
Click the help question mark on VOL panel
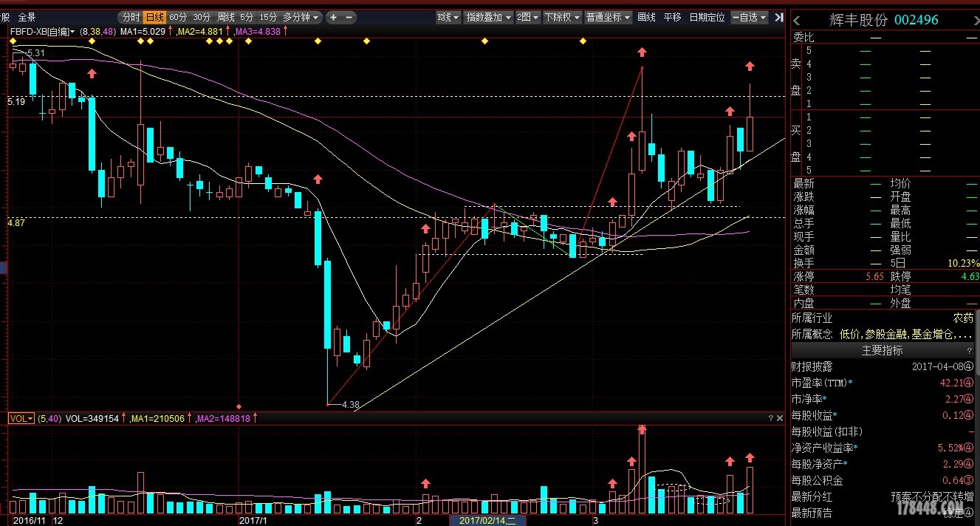coord(770,418)
